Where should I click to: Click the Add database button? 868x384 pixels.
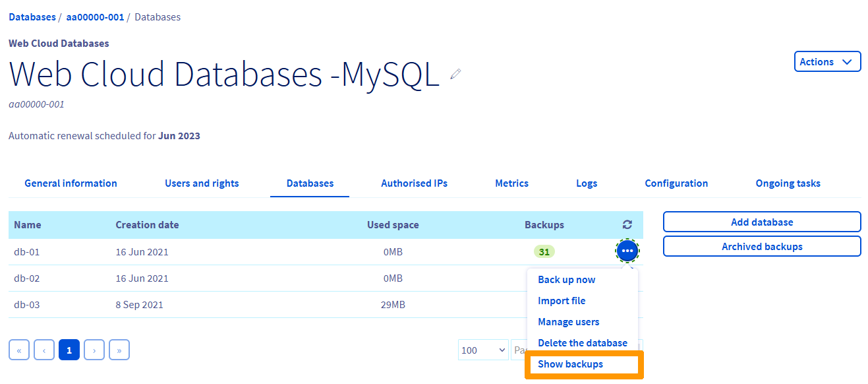click(761, 222)
